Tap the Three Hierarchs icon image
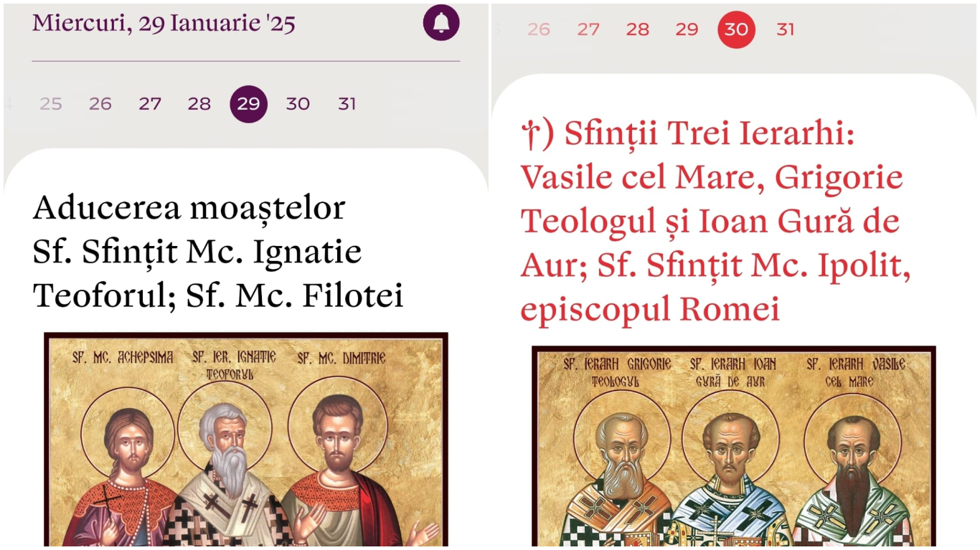Screen dimensions: 980x550 (x=734, y=447)
